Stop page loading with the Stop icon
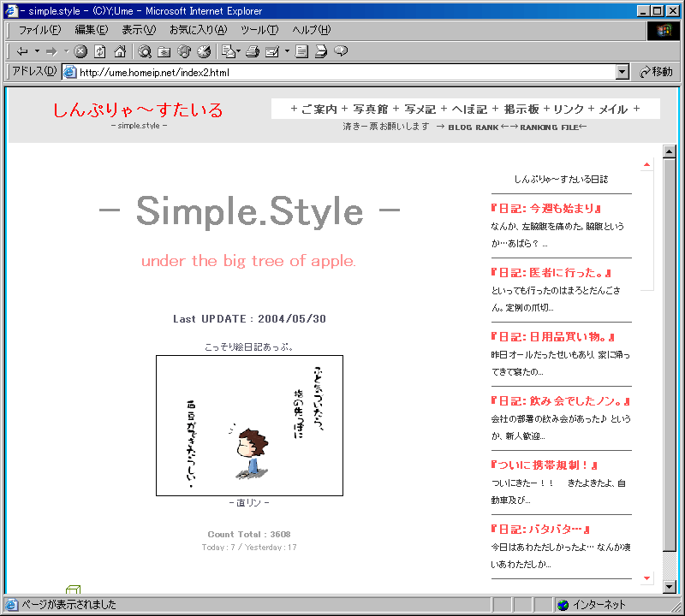The width and height of the screenshot is (685, 616). [80, 51]
